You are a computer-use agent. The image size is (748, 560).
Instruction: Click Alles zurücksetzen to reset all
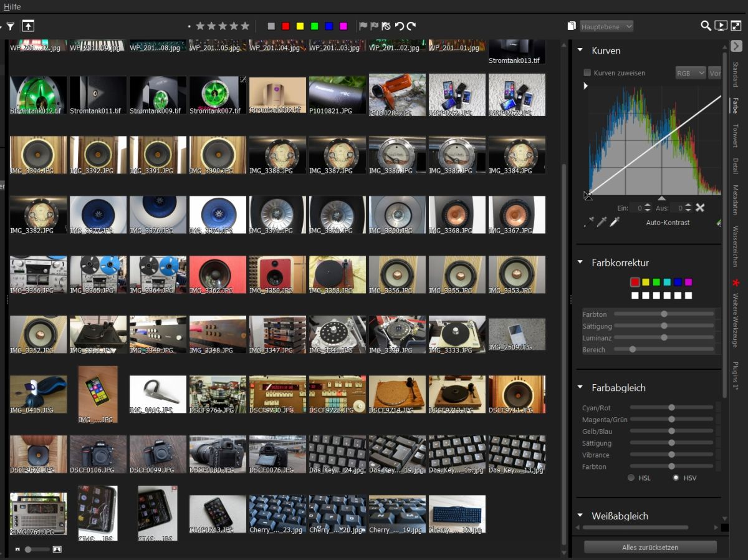[650, 548]
